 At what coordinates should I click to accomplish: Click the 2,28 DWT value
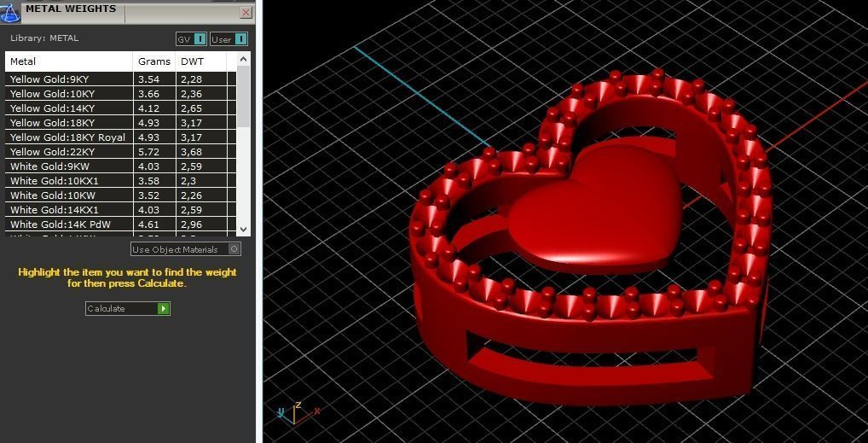point(192,79)
